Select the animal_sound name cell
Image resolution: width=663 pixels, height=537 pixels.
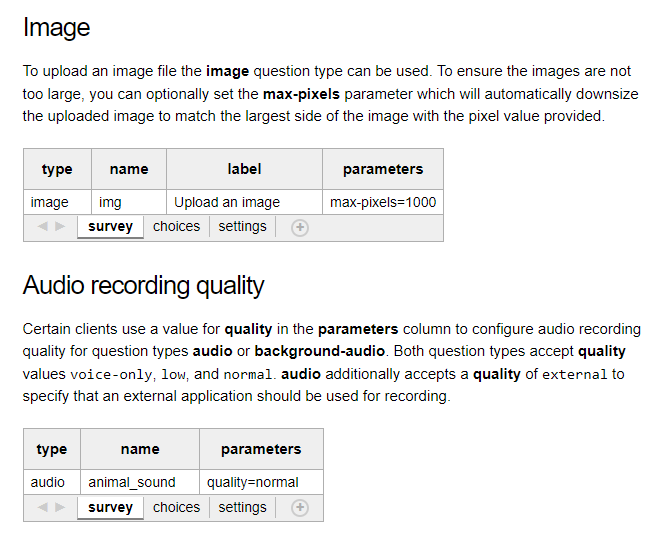coord(140,482)
